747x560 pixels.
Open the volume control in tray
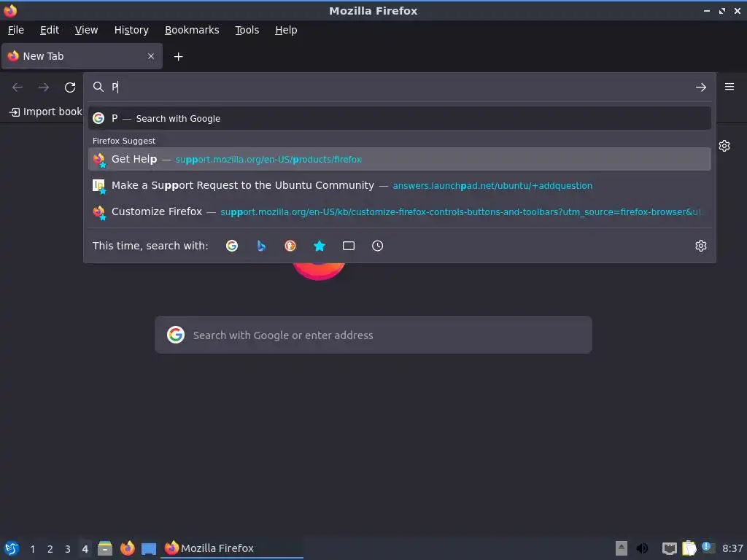pos(642,548)
